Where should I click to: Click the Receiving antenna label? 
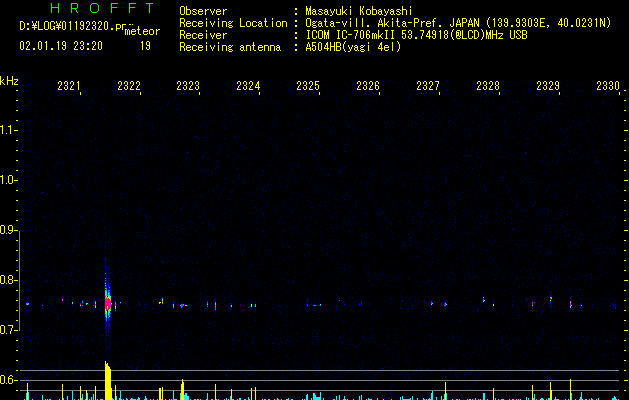tap(230, 47)
